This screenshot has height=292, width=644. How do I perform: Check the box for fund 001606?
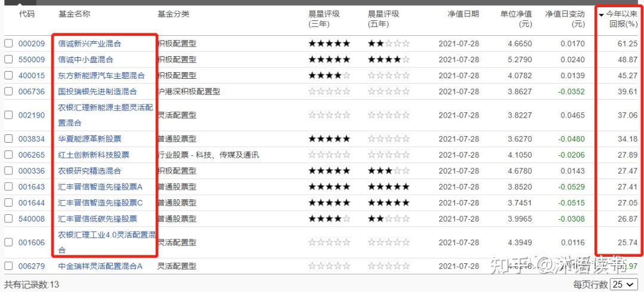pyautogui.click(x=8, y=242)
